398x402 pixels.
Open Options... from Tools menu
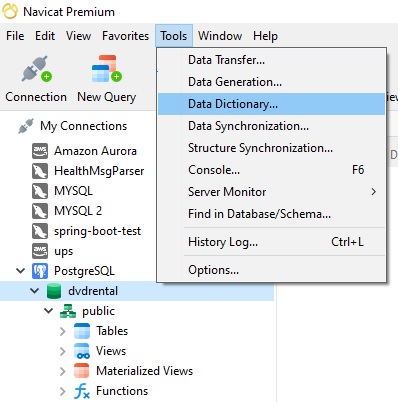coord(271,270)
